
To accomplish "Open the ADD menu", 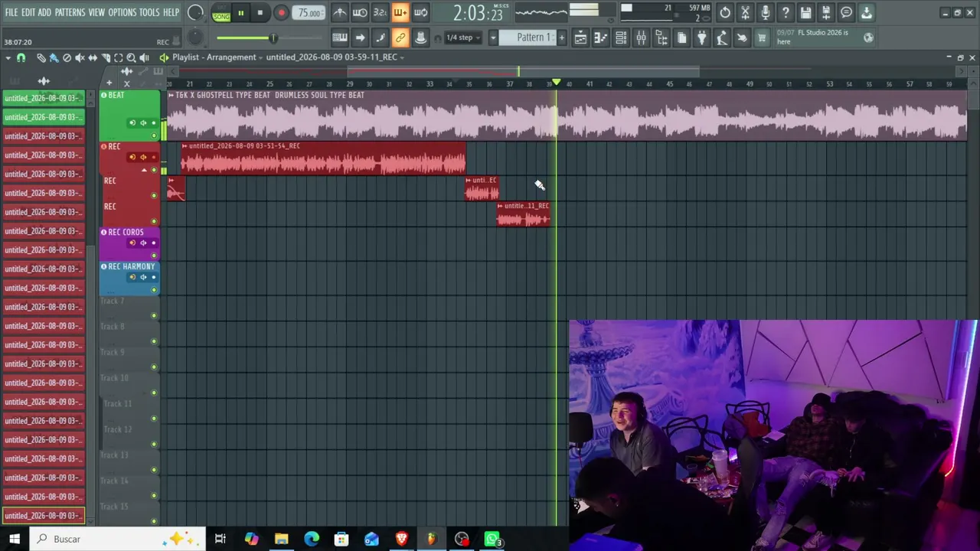I will pos(44,12).
